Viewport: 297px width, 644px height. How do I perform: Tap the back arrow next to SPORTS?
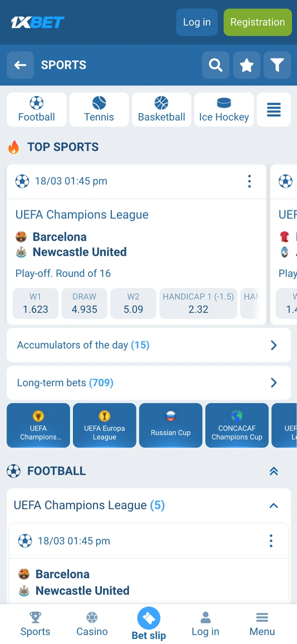click(x=20, y=65)
